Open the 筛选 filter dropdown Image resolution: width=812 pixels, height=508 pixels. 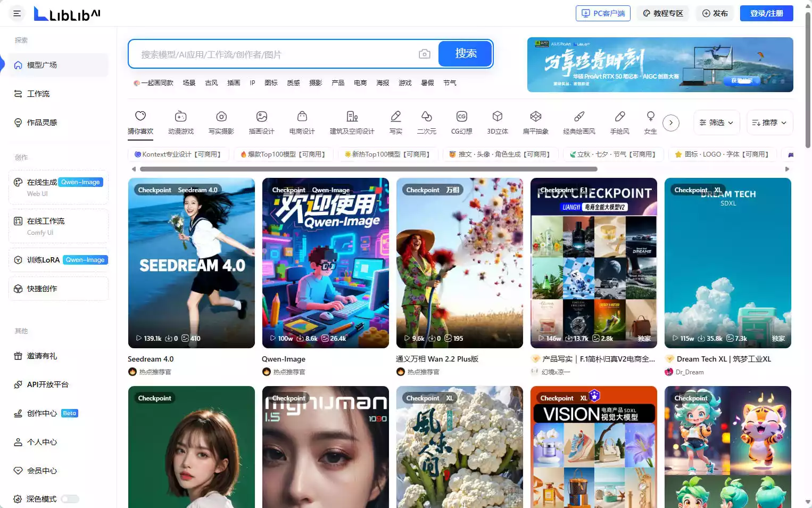coord(716,122)
